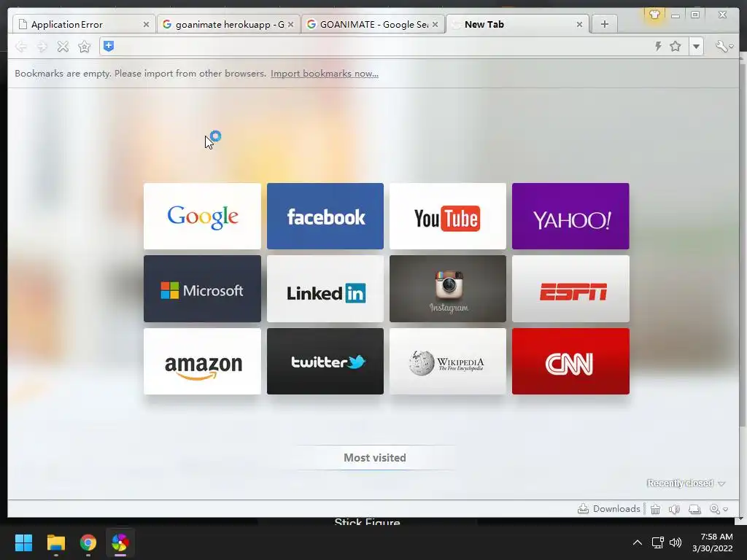Click the colorful browser icon in taskbar

(x=120, y=542)
